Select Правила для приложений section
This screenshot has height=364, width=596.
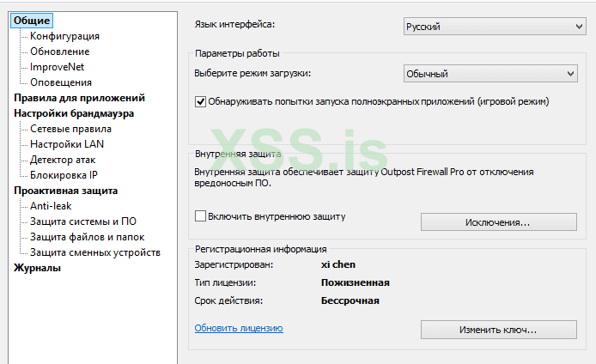(79, 98)
